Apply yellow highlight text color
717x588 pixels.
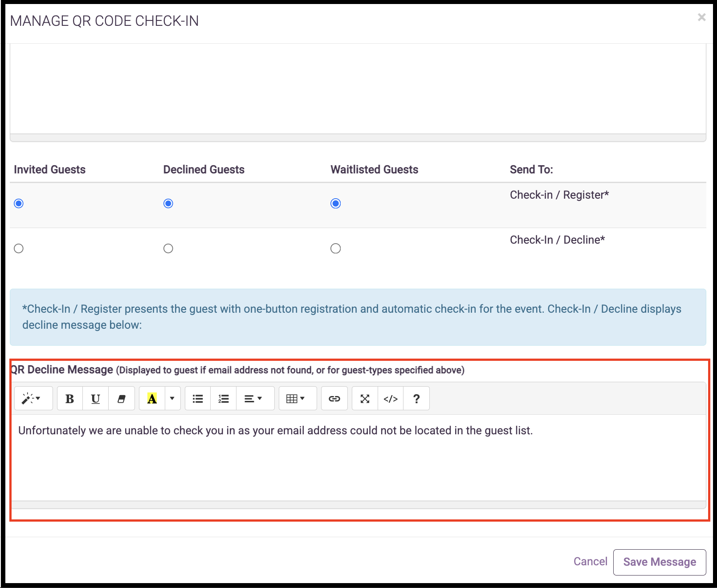coord(152,398)
